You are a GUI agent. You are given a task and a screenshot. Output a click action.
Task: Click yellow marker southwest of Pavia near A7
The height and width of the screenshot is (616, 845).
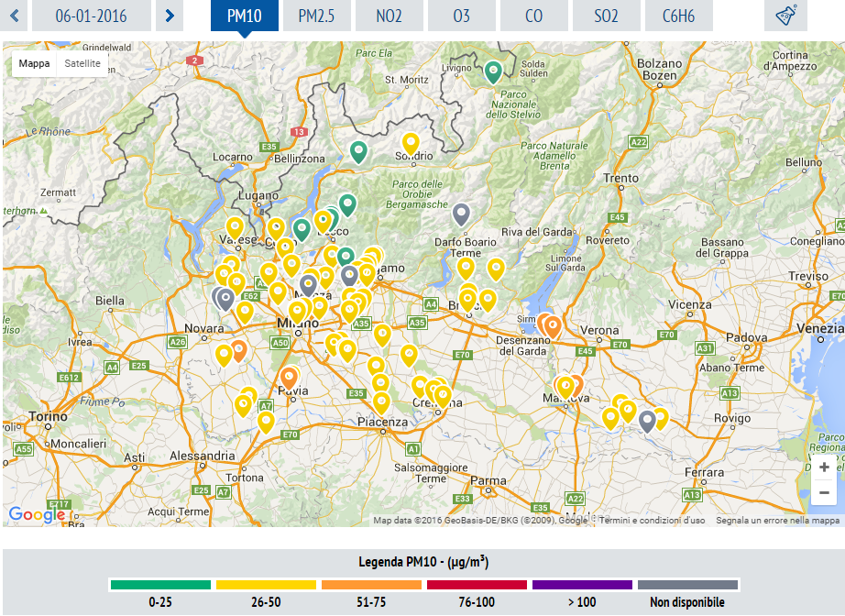coord(266,422)
